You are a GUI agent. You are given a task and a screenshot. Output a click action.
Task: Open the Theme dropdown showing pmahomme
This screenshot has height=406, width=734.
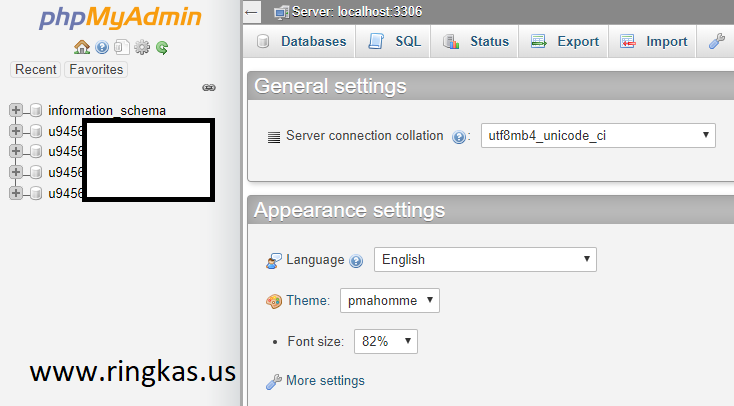389,300
